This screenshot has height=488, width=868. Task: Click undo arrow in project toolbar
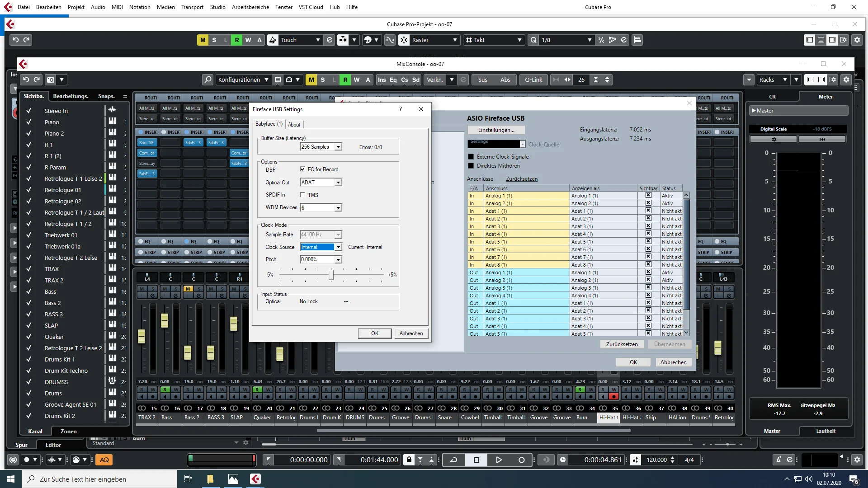15,40
